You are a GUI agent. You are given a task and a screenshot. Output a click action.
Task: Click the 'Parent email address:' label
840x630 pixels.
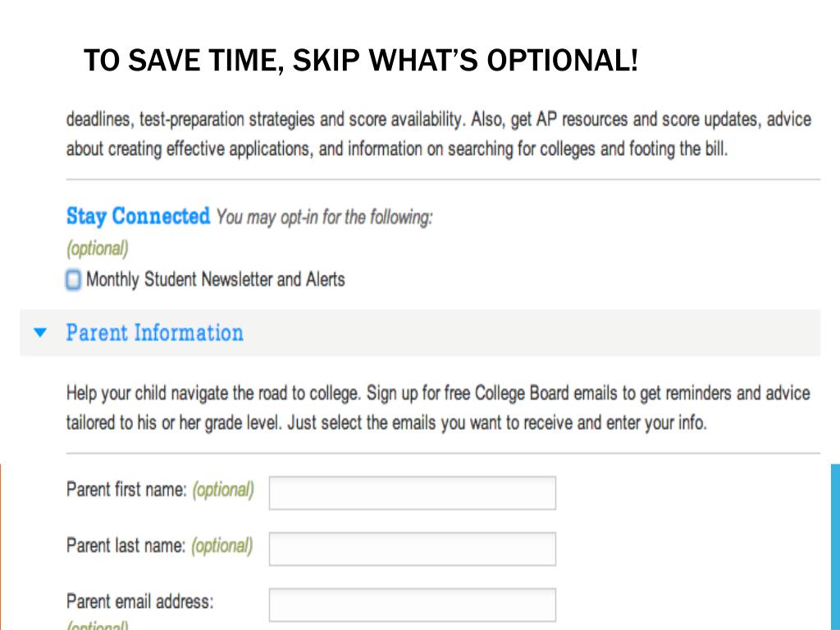[x=139, y=601]
